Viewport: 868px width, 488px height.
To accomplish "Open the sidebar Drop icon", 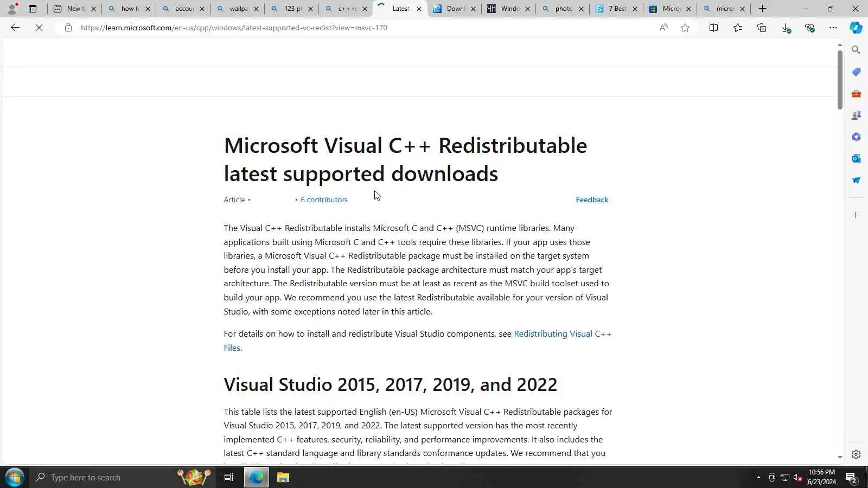I will coord(856,180).
